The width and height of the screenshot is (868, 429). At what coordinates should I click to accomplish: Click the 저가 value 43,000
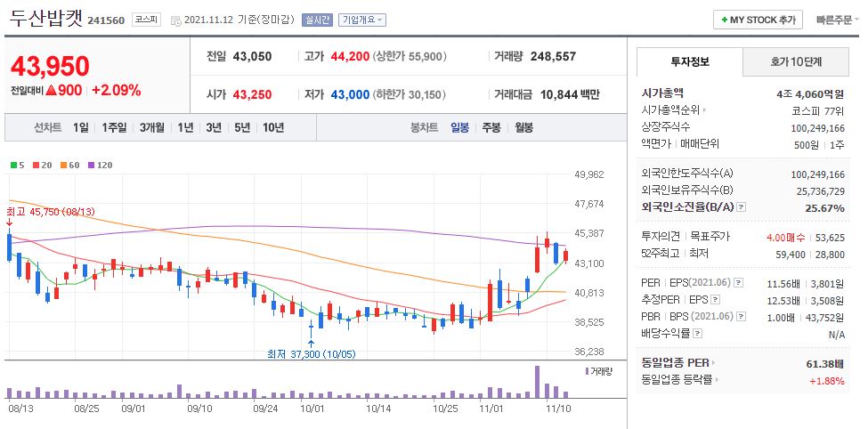tap(350, 94)
